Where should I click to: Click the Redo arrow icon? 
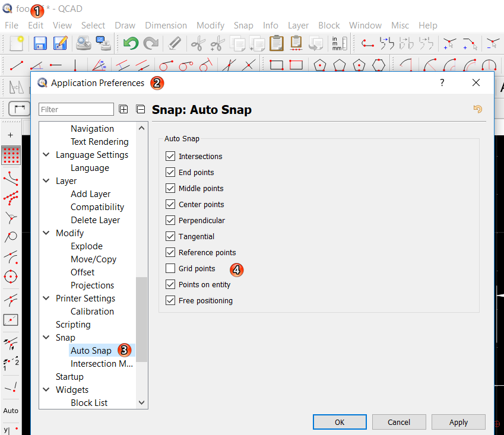(x=151, y=43)
